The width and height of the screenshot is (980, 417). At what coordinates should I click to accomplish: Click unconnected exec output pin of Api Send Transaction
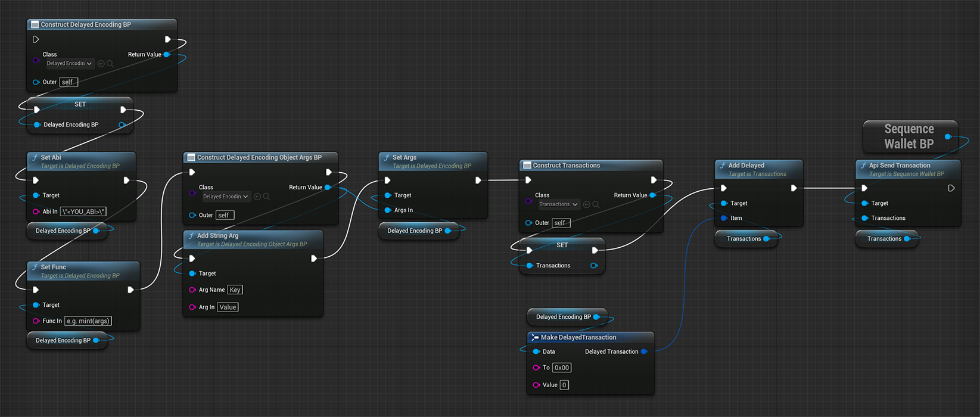click(x=951, y=188)
